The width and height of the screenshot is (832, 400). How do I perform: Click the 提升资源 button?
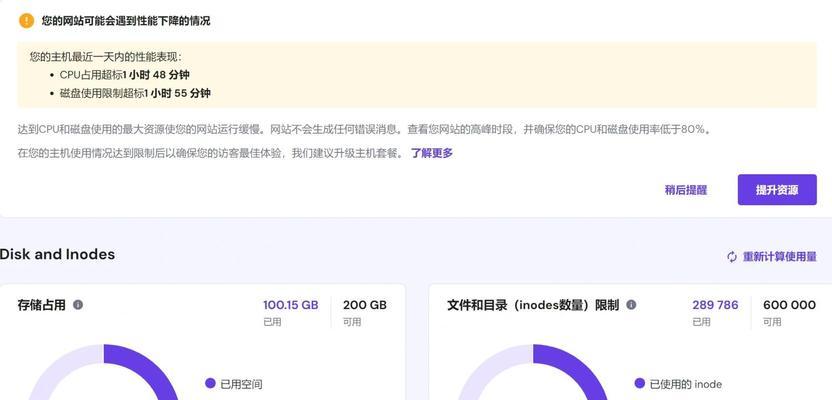[777, 189]
